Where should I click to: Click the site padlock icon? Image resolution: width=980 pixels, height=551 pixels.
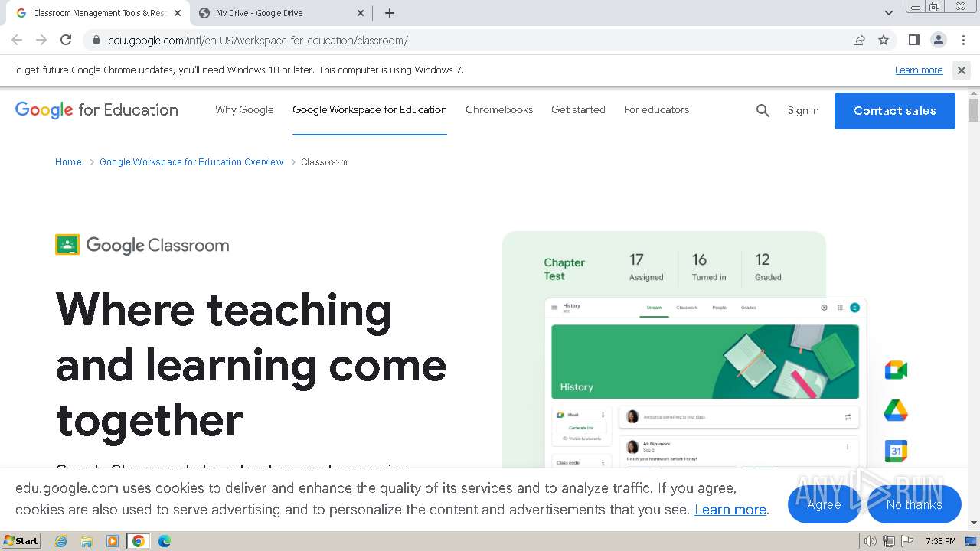point(96,41)
